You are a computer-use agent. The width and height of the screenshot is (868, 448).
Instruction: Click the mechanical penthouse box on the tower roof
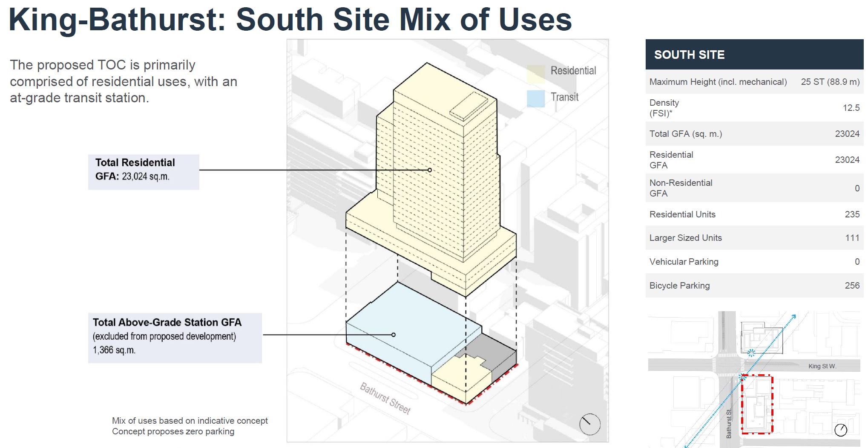(469, 106)
